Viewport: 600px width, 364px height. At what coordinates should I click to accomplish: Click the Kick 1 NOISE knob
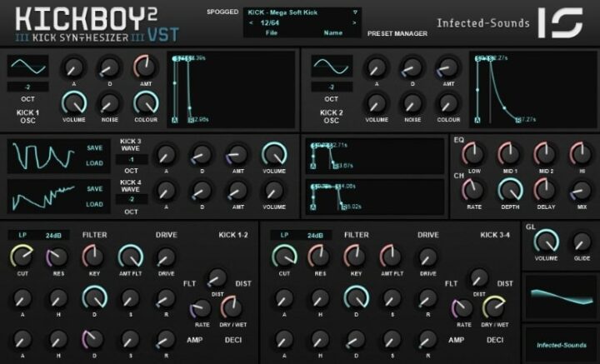point(109,102)
